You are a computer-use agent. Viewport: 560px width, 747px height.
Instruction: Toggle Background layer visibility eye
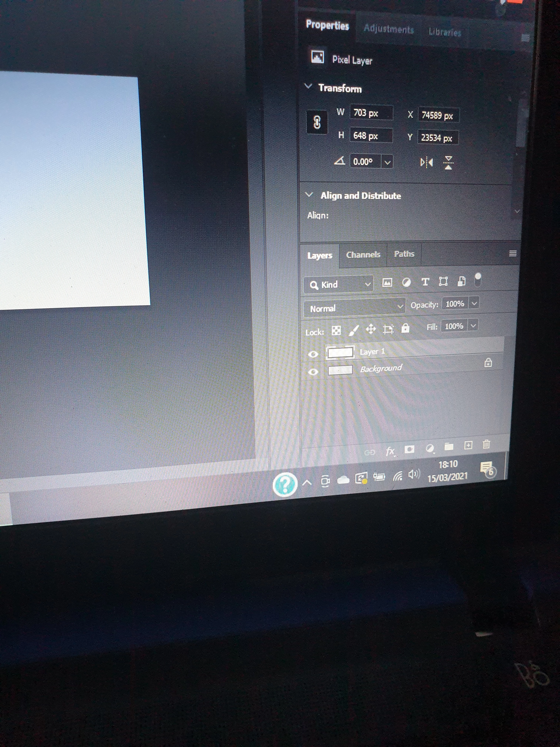point(313,372)
